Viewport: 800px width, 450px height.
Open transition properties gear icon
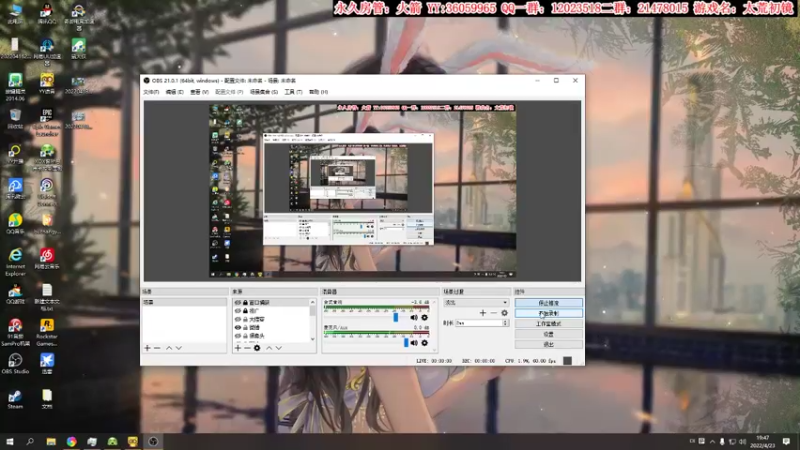click(505, 313)
